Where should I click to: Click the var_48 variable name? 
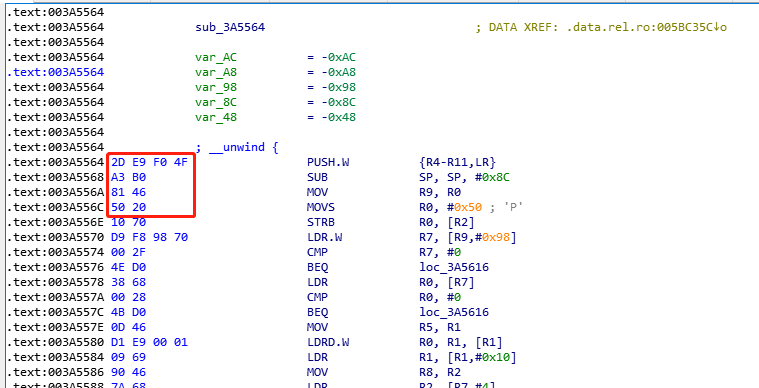[216, 118]
